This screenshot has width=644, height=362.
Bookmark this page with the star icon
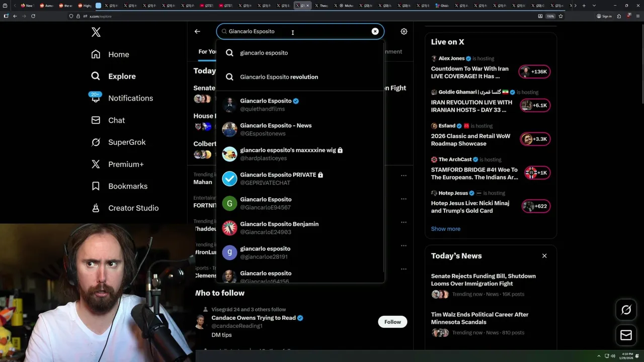point(560,16)
